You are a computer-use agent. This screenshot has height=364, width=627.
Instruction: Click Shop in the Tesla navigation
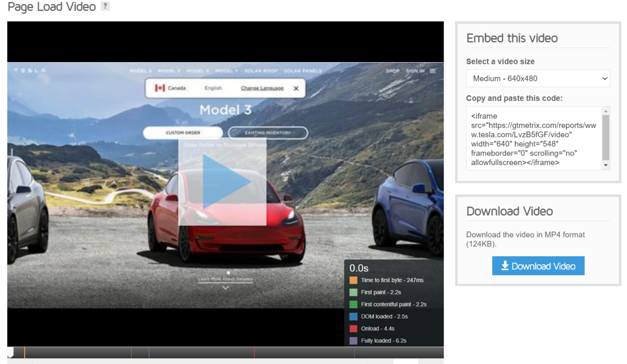[x=393, y=71]
